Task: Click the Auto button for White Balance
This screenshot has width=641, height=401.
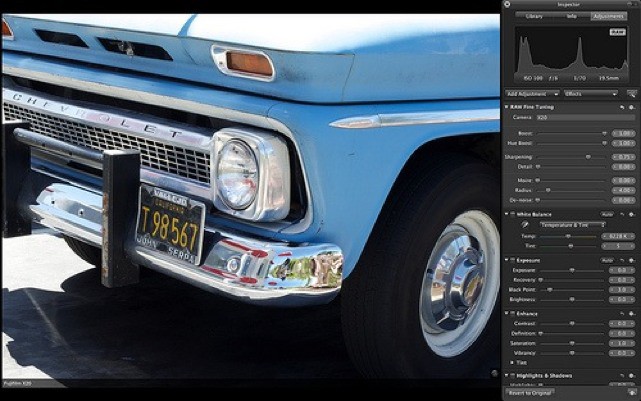Action: pyautogui.click(x=606, y=214)
